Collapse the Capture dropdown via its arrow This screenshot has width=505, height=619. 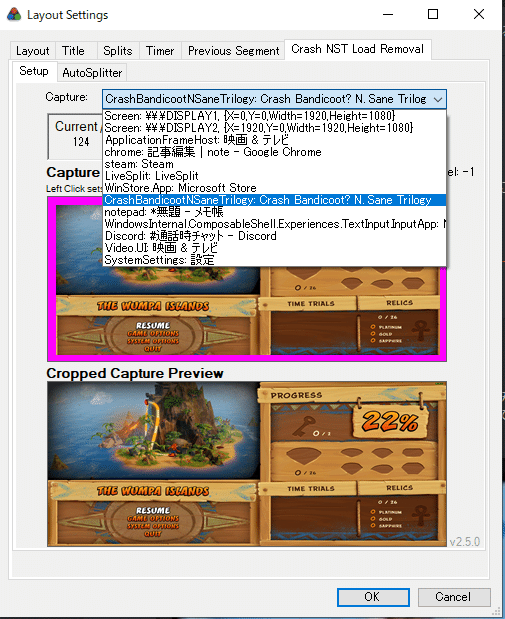pyautogui.click(x=437, y=99)
